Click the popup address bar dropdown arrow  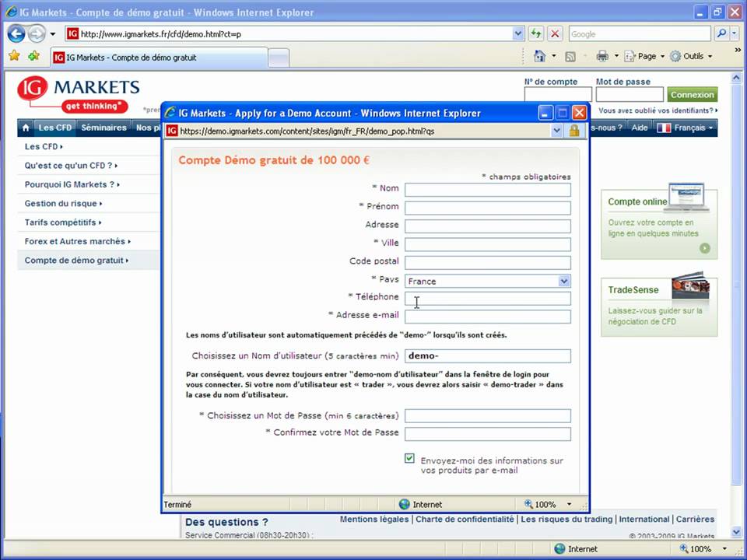(556, 131)
